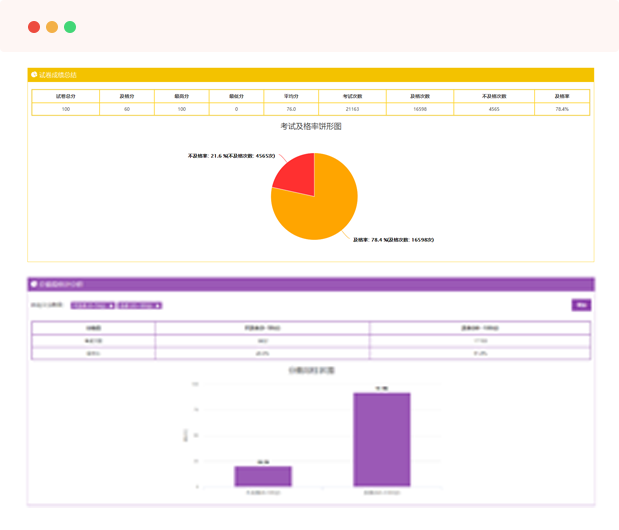Click the orange window dot

(52, 27)
